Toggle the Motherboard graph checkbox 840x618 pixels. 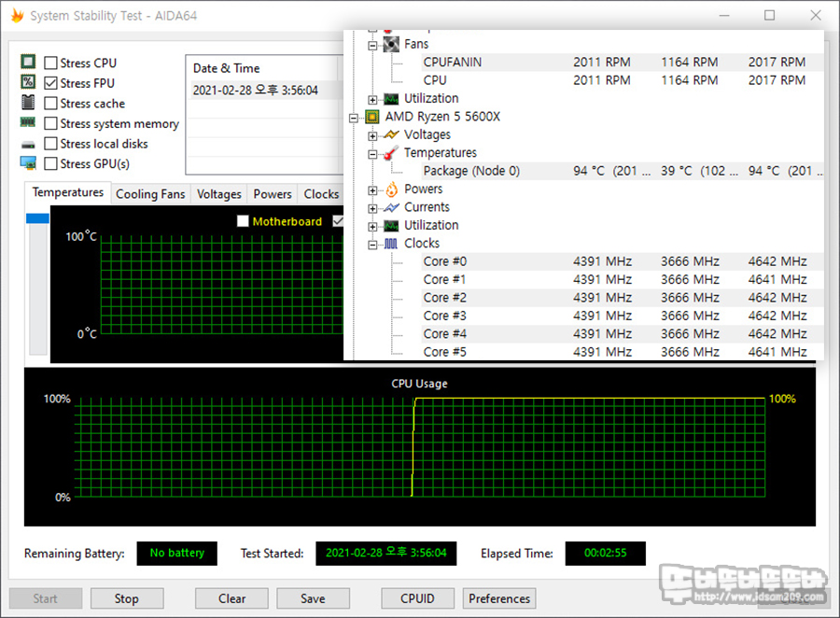click(243, 221)
